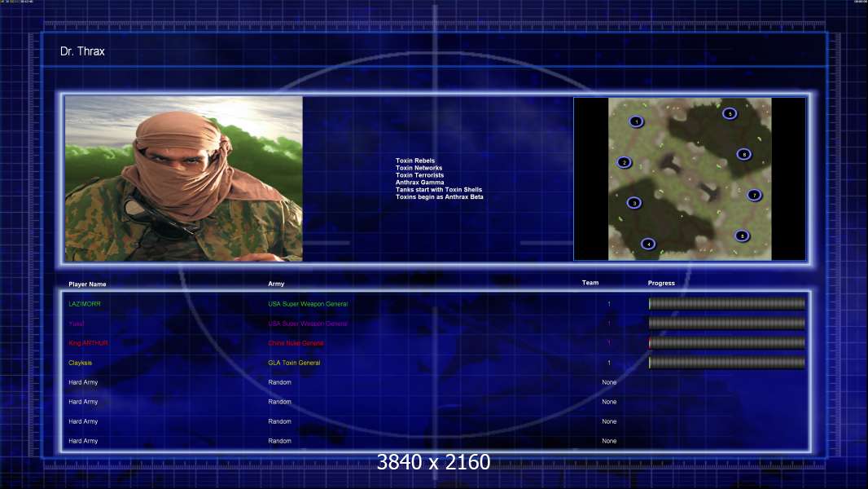
Task: Pick start position 8 on the map
Action: (x=743, y=236)
